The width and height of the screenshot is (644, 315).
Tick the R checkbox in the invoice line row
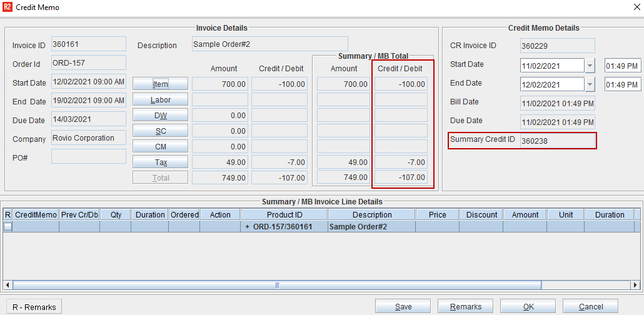8,226
